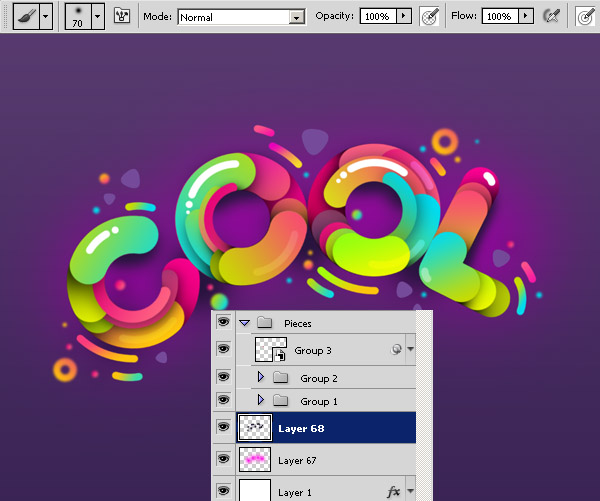The image size is (600, 501).
Task: Click the Group 2 folder icon
Action: 280,377
